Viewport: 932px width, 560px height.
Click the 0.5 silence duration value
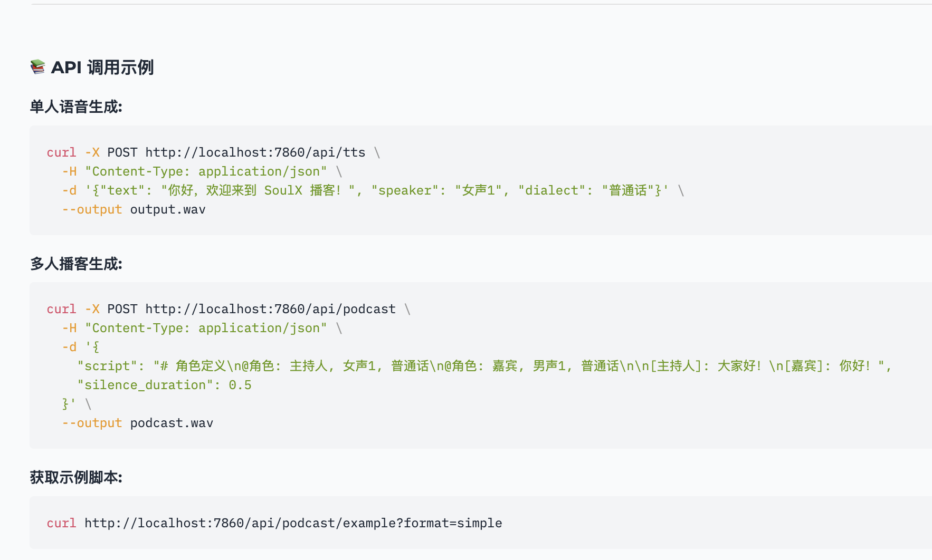(240, 385)
